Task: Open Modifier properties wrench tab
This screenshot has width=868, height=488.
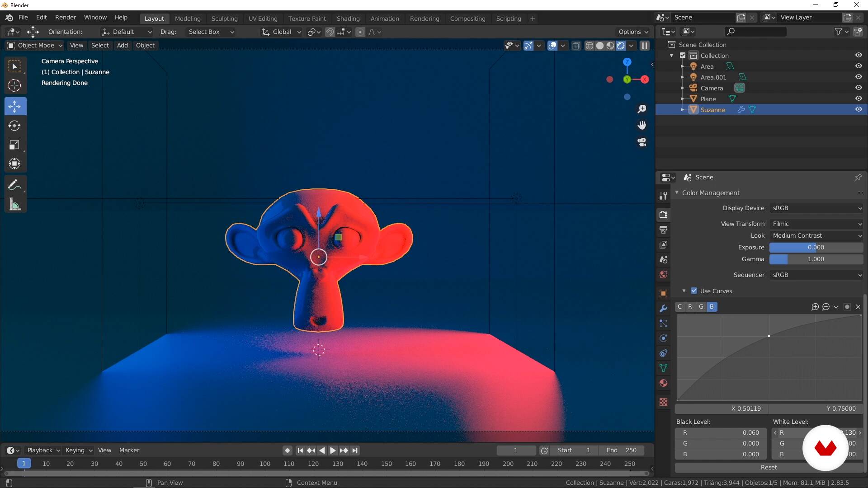Action: (663, 308)
